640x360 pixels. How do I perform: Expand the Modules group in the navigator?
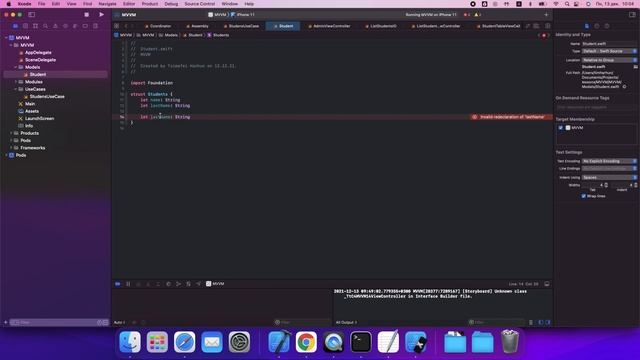(x=16, y=82)
